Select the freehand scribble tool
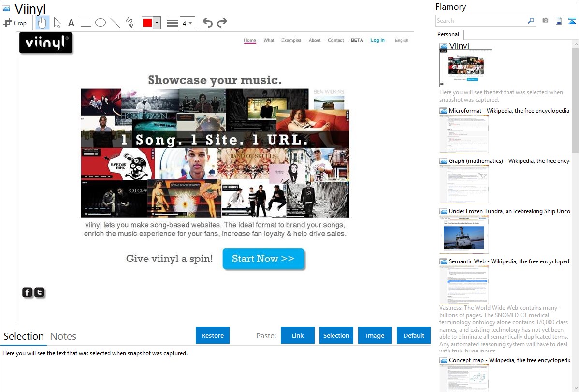 coord(130,23)
